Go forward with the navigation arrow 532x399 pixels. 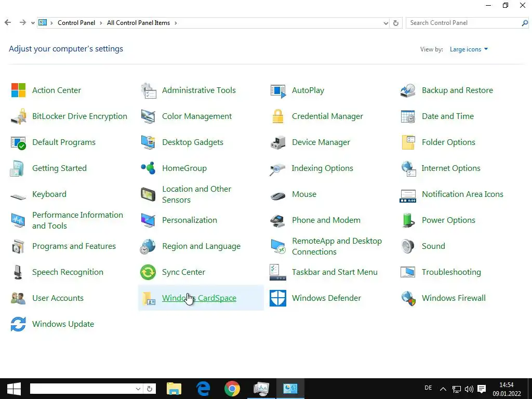point(22,23)
